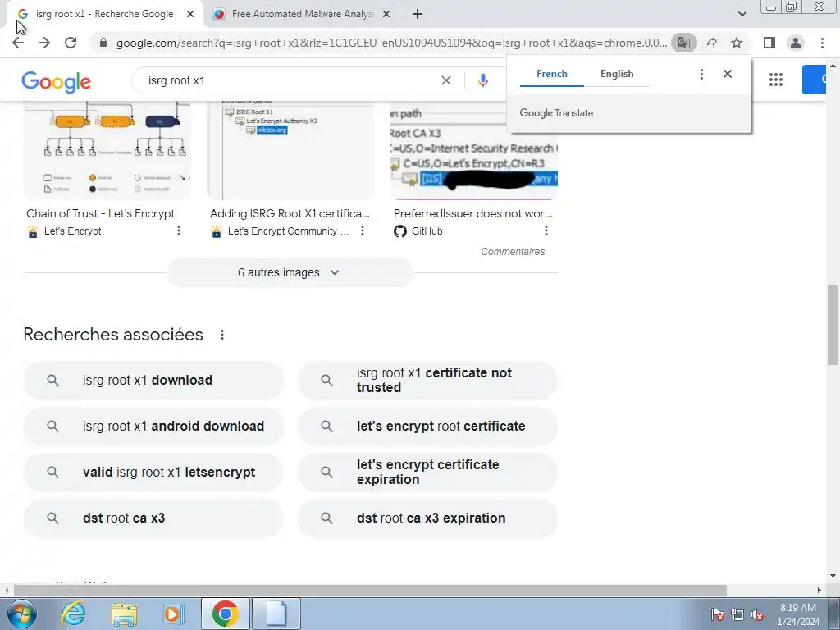Open Google Translate icon in address bar
The width and height of the screenshot is (840, 630).
click(x=683, y=43)
